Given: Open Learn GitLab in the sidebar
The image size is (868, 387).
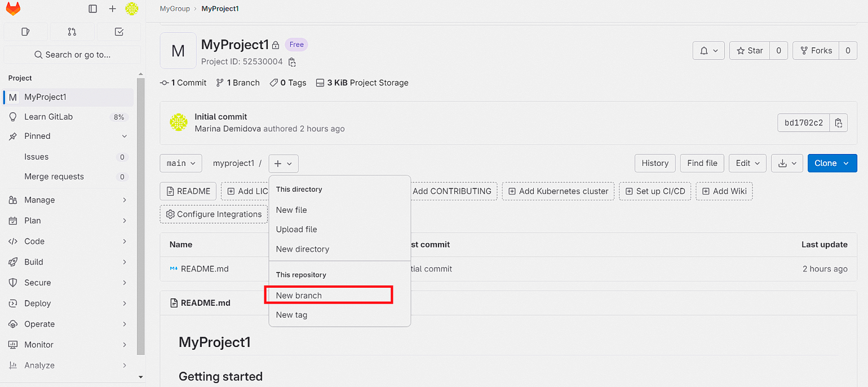Looking at the screenshot, I should [69, 117].
